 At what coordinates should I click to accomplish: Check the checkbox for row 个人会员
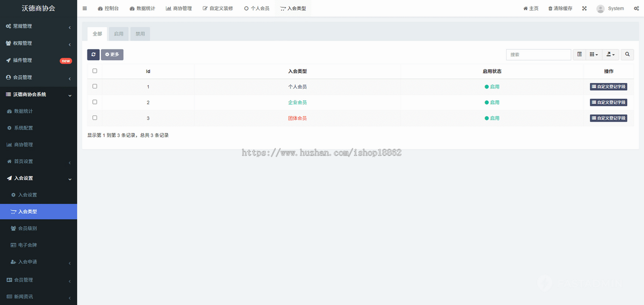(95, 86)
